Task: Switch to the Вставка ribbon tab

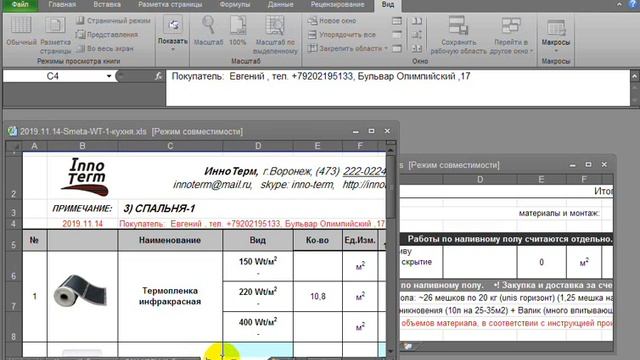Action: [107, 5]
